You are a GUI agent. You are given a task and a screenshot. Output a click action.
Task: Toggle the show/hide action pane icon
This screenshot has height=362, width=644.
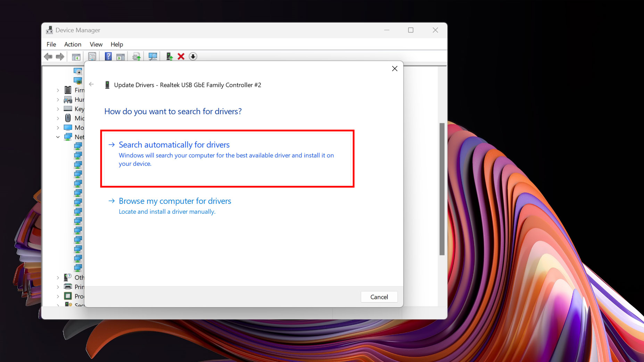(121, 57)
